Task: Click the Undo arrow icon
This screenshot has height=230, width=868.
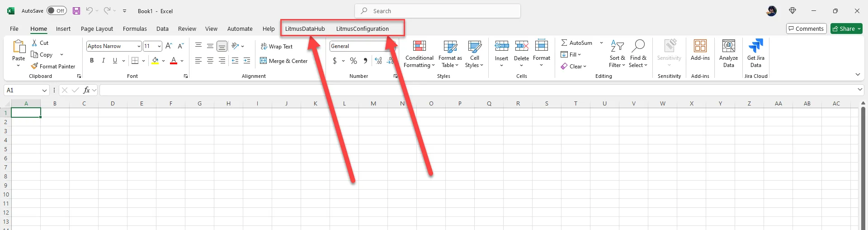Action: coord(90,11)
